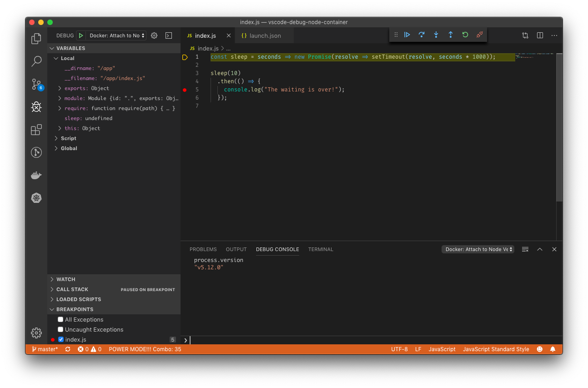Open the TERMINAL panel tab
This screenshot has width=588, height=388.
pyautogui.click(x=321, y=249)
